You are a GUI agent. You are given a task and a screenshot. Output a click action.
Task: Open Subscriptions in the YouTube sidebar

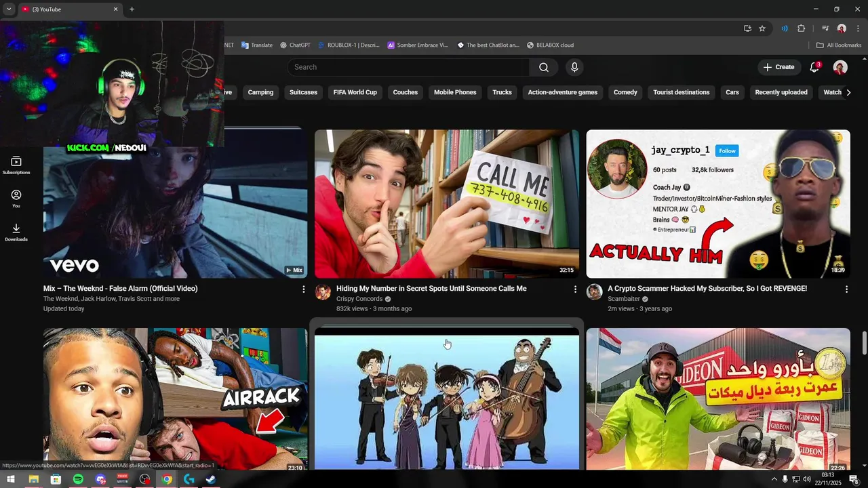(x=16, y=165)
